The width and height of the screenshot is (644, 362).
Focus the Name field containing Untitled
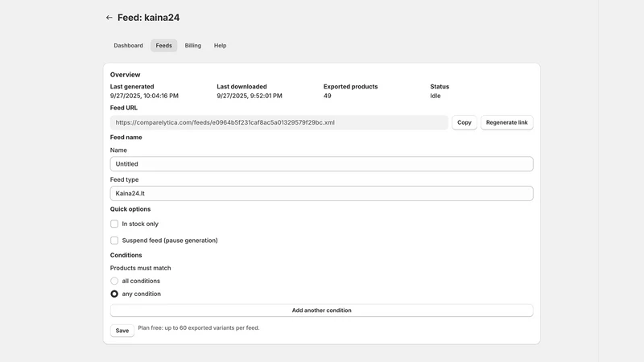[321, 164]
